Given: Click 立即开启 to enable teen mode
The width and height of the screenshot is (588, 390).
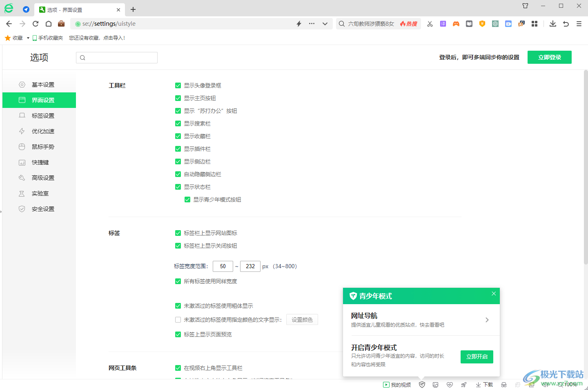Looking at the screenshot, I should [477, 357].
